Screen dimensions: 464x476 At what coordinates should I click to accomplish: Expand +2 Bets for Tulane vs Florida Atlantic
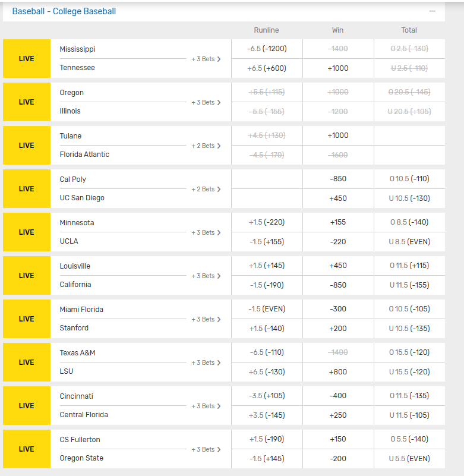(x=206, y=146)
